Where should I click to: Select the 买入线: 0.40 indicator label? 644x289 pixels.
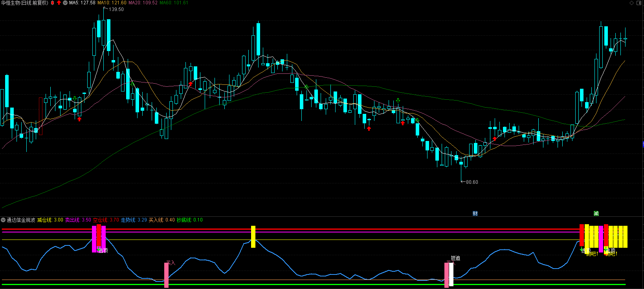[x=162, y=220]
